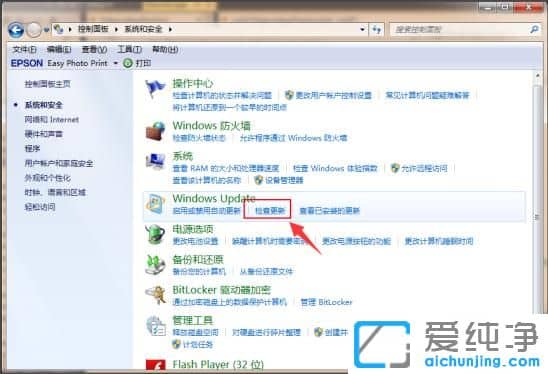The image size is (548, 374).
Task: Select 控制面板 in the address breadcrumb
Action: (x=93, y=29)
